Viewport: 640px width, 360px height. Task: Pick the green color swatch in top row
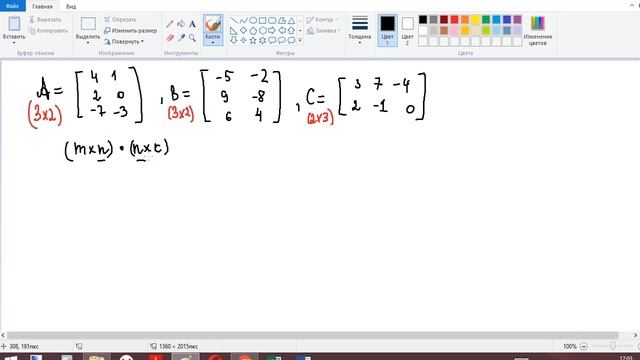tap(486, 20)
